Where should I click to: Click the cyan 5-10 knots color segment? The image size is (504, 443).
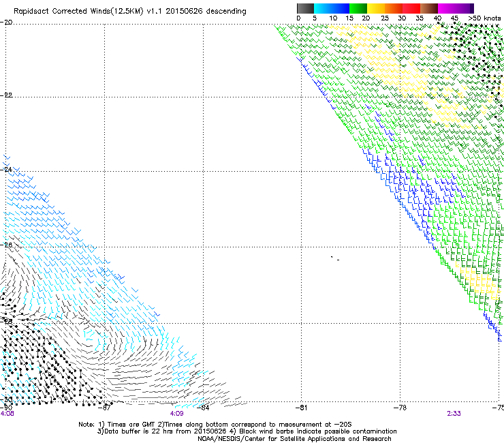[x=323, y=8]
